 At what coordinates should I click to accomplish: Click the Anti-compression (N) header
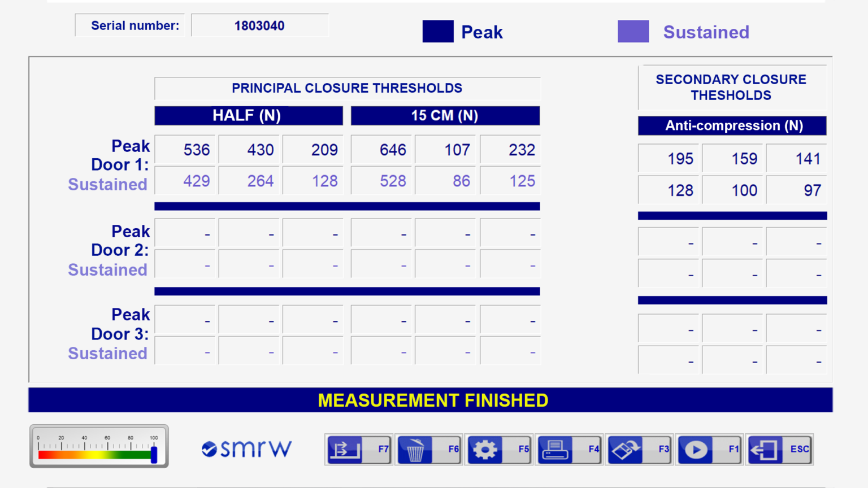(x=732, y=125)
